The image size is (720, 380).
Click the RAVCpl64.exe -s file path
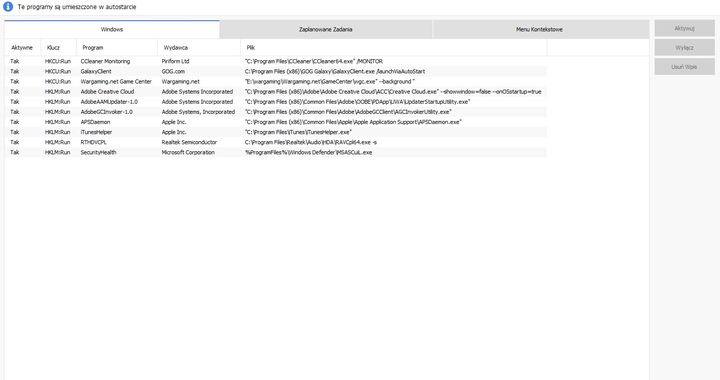311,142
